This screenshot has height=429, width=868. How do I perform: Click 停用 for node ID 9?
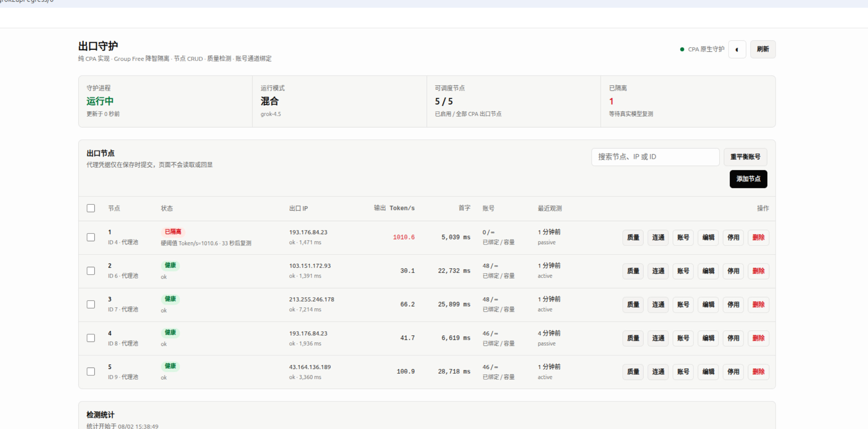click(733, 372)
